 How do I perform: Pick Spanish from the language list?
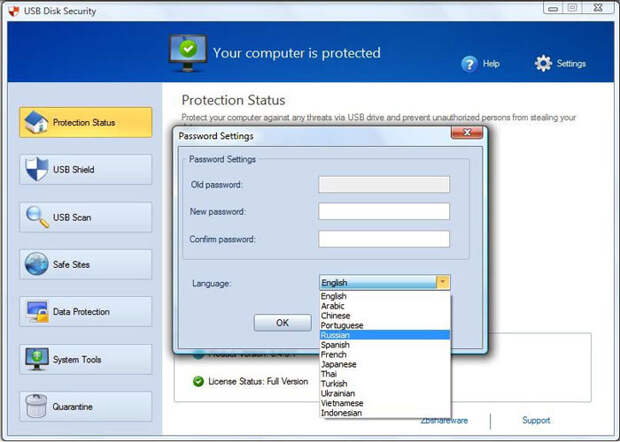[x=385, y=345]
